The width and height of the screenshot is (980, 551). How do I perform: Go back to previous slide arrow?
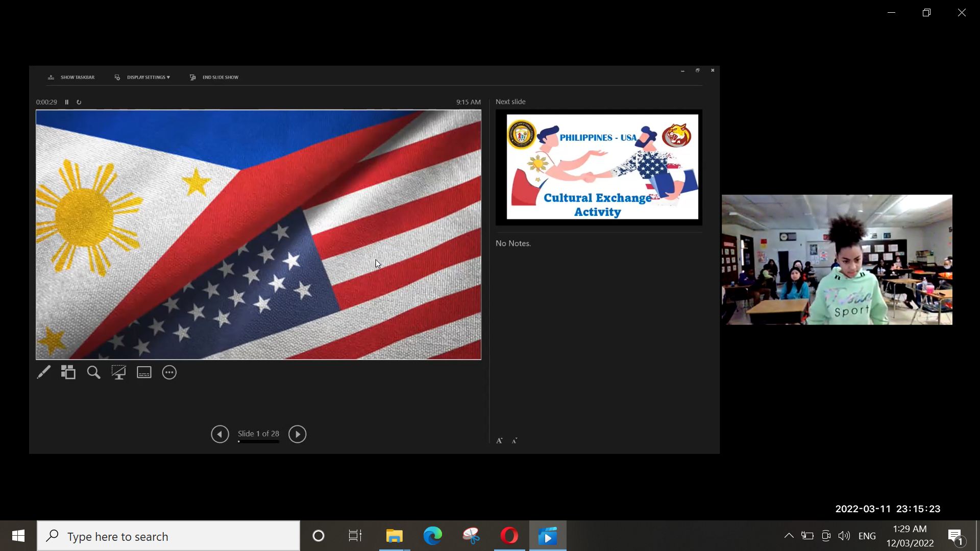pyautogui.click(x=220, y=434)
